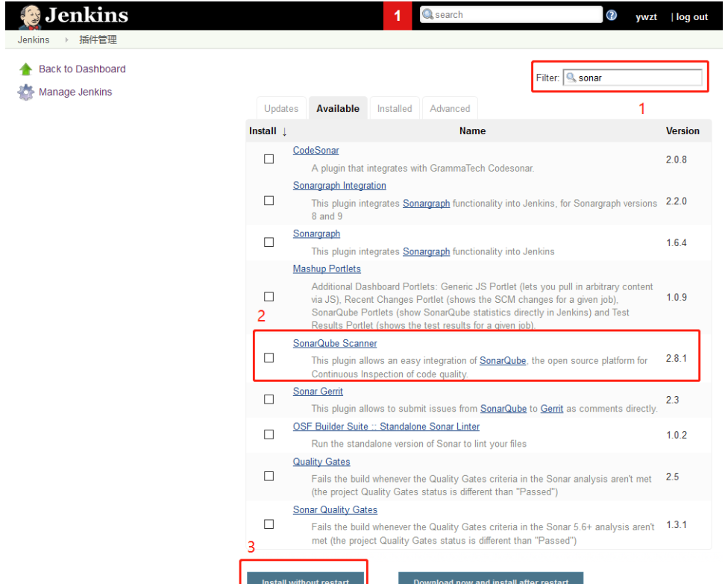This screenshot has height=584, width=728.
Task: Go to the Advanced tab
Action: point(450,109)
